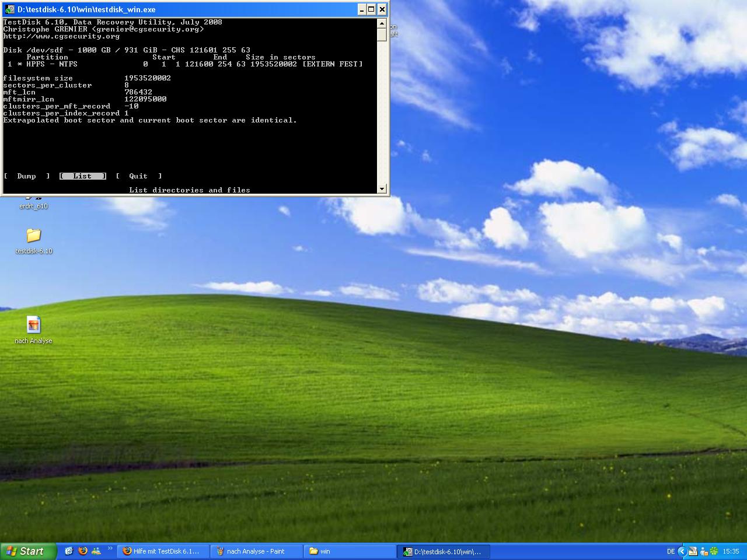The image size is (747, 560).
Task: Maximize the testdisk_win.exe console window
Action: (x=371, y=9)
